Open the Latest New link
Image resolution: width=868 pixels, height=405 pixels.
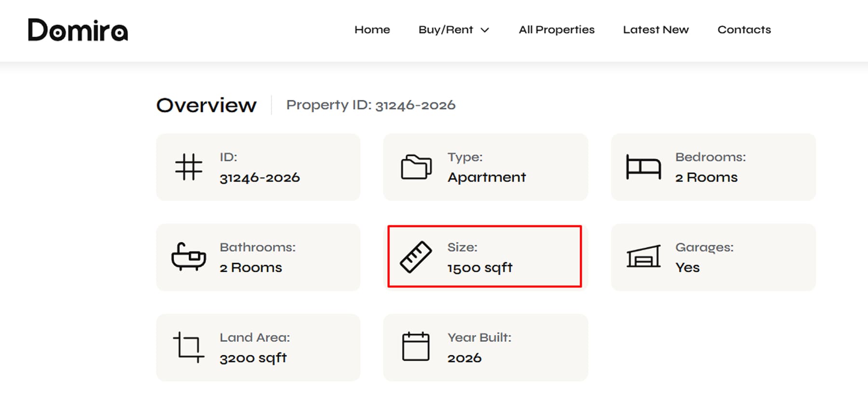pos(656,30)
